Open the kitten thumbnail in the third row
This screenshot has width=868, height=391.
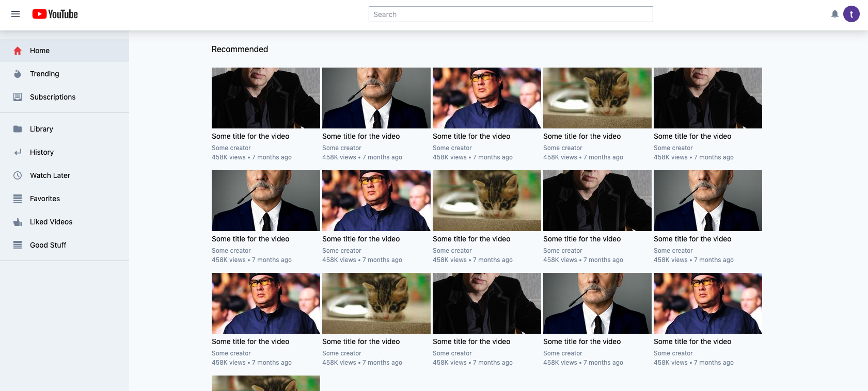click(376, 303)
